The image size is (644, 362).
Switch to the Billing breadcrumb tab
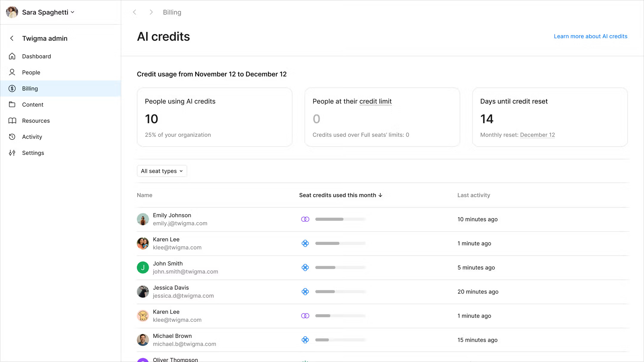pyautogui.click(x=172, y=12)
